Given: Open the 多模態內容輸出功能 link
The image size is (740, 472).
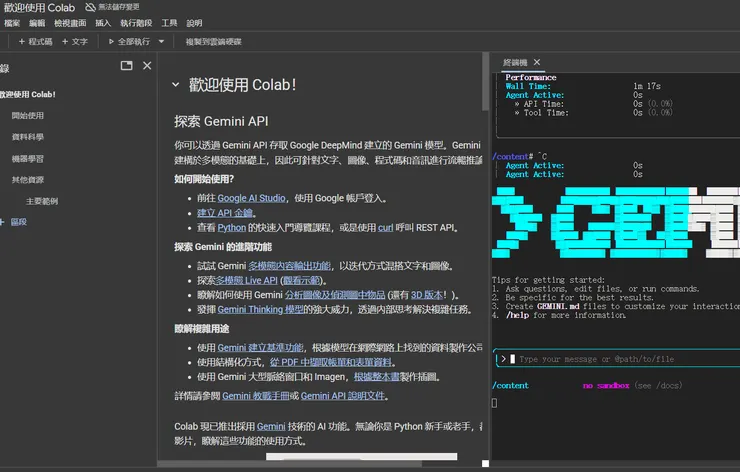Looking at the screenshot, I should (x=289, y=266).
